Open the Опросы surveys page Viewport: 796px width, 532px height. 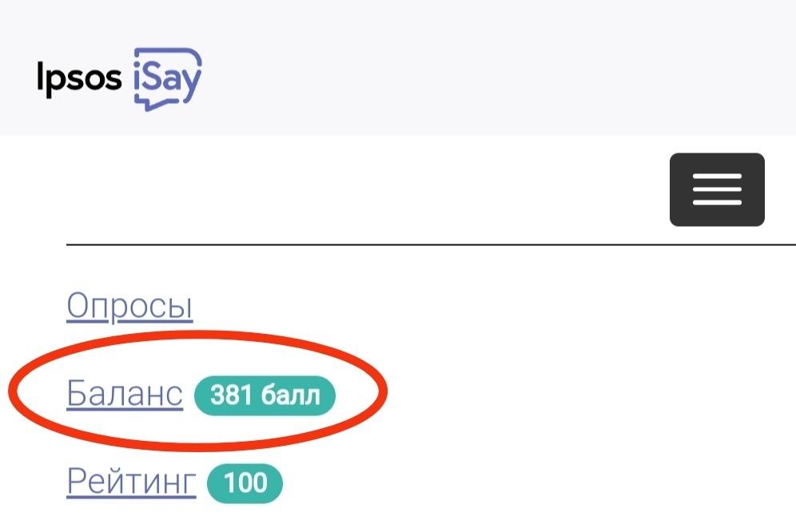click(129, 306)
